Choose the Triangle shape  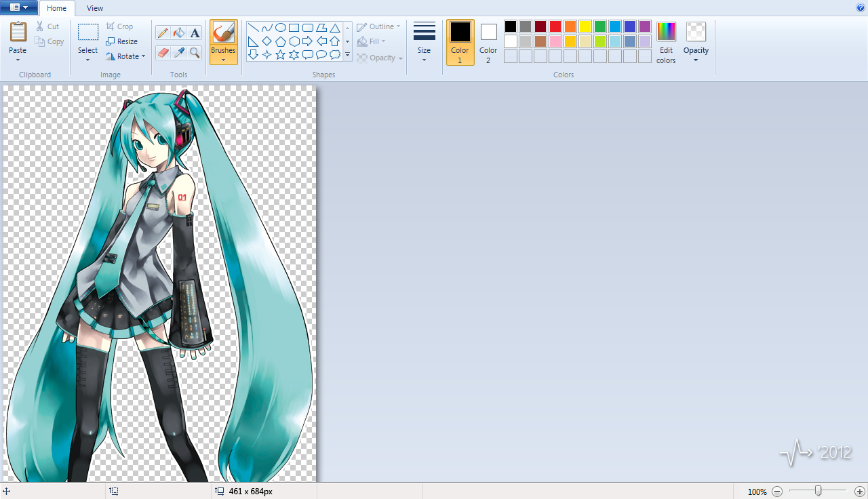pyautogui.click(x=334, y=28)
